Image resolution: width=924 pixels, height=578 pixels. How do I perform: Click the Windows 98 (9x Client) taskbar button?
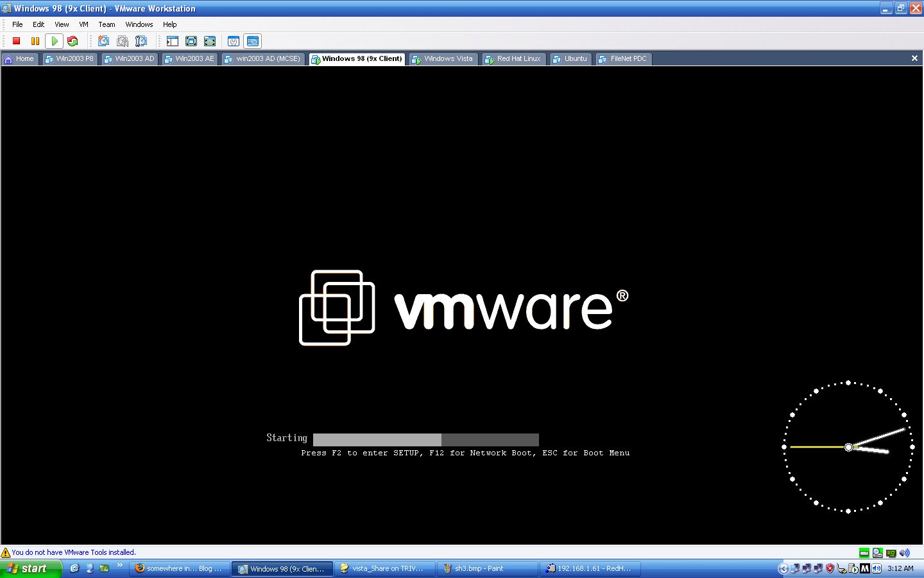[282, 568]
